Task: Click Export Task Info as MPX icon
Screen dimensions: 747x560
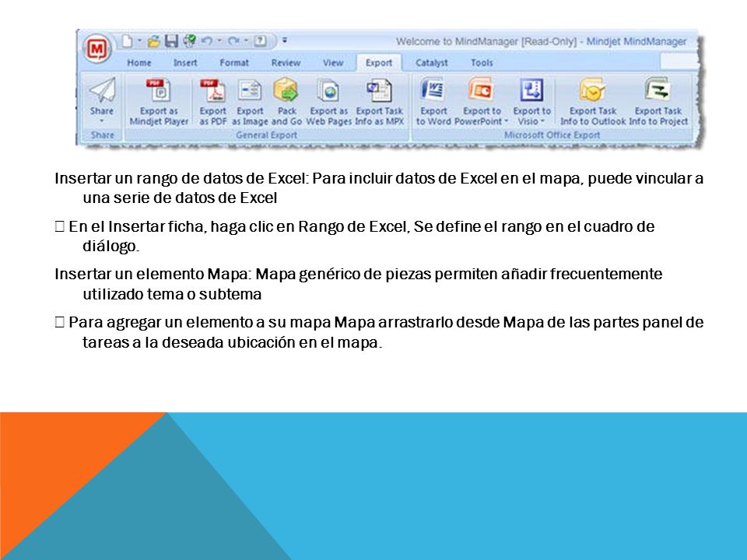Action: pos(379,90)
